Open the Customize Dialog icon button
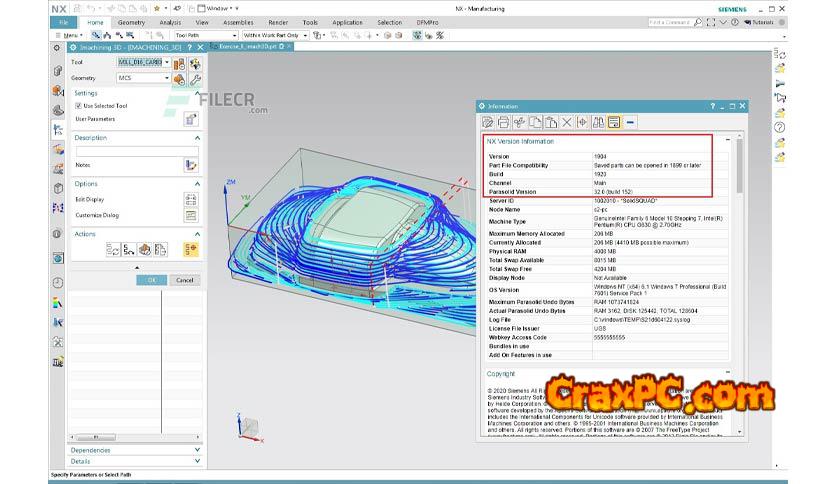 tap(190, 215)
